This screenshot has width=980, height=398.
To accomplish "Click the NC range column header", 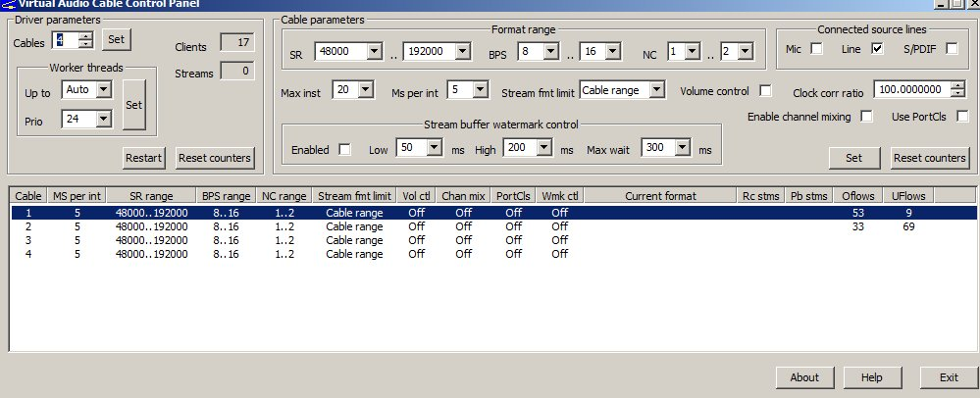I will (x=284, y=195).
